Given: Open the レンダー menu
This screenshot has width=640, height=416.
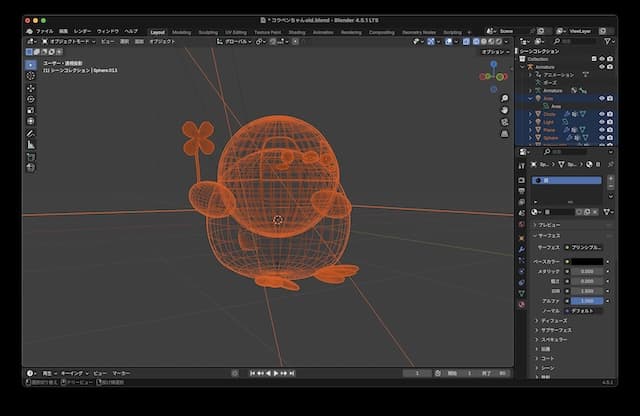Looking at the screenshot, I should click(x=82, y=31).
